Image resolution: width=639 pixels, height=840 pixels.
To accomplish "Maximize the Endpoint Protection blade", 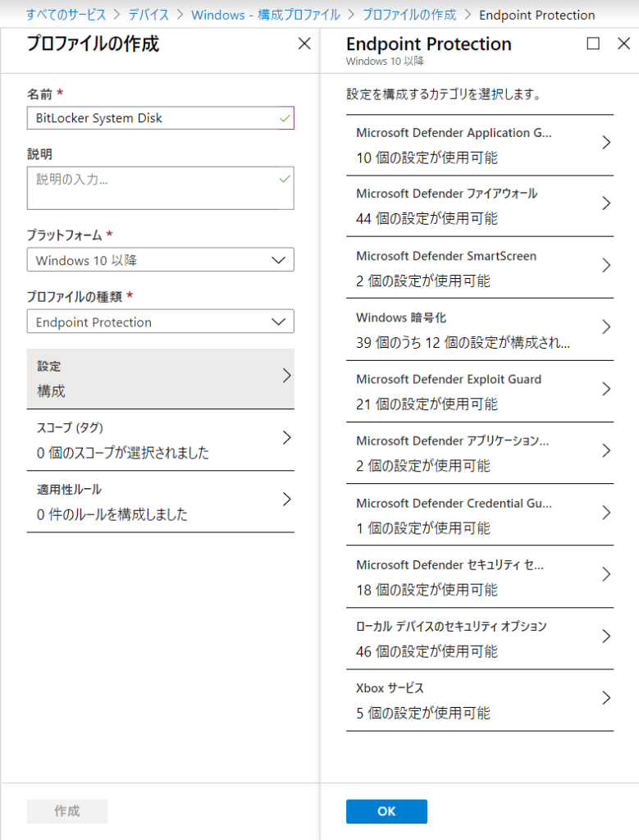I will [x=593, y=43].
